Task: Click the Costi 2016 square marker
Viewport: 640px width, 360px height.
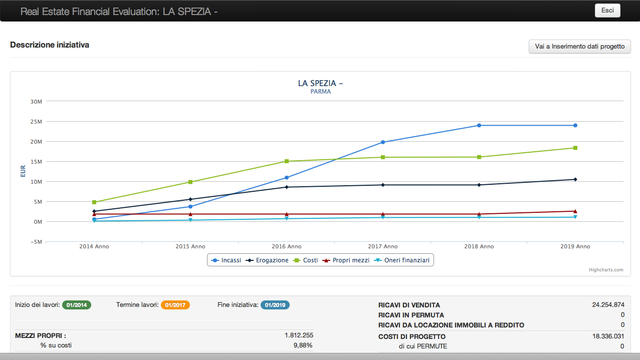Action: coord(287,161)
